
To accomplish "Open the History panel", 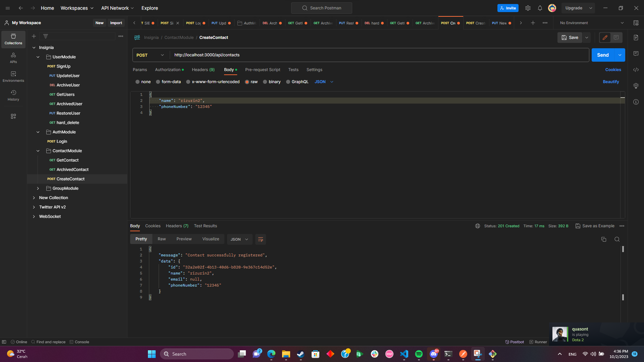I will pos(13,95).
